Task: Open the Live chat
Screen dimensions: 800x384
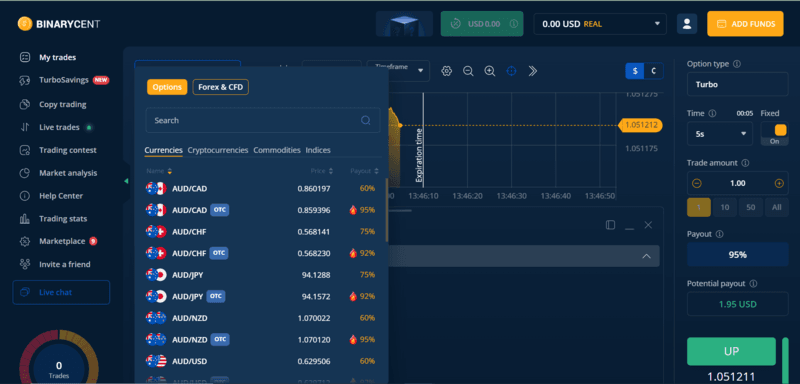Action: click(61, 293)
